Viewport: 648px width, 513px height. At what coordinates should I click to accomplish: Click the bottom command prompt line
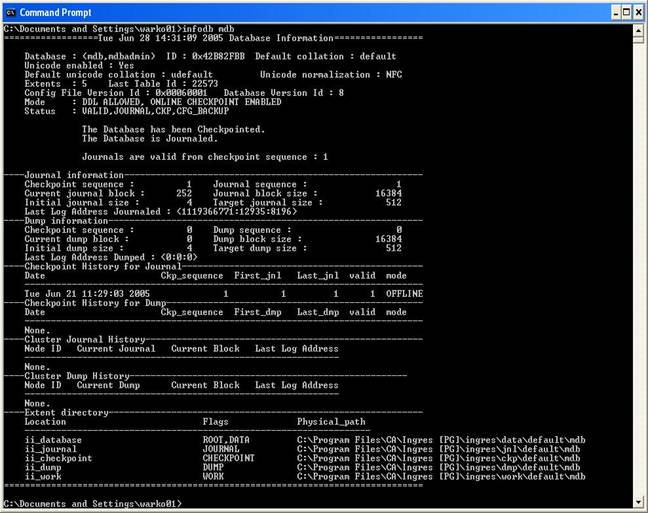93,503
